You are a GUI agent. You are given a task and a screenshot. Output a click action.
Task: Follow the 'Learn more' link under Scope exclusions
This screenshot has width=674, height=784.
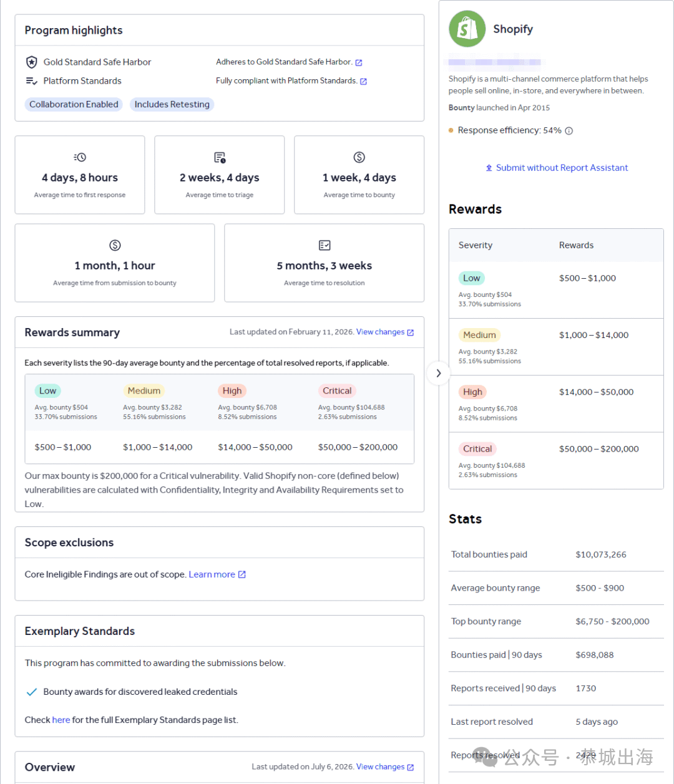point(217,574)
